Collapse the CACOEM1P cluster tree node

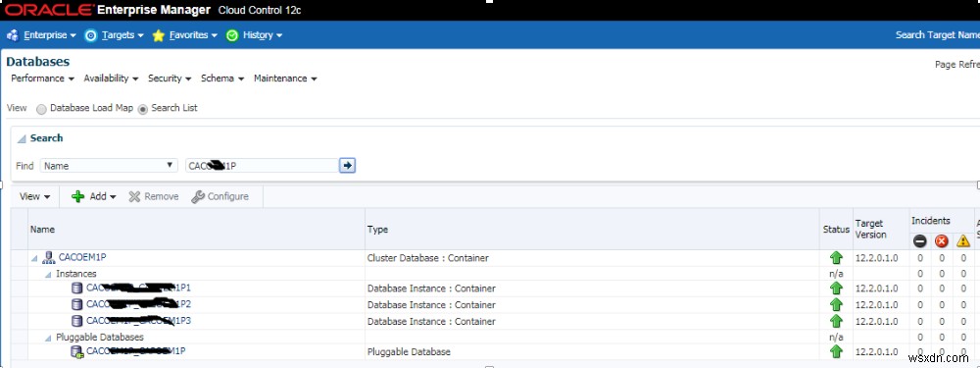(x=35, y=258)
